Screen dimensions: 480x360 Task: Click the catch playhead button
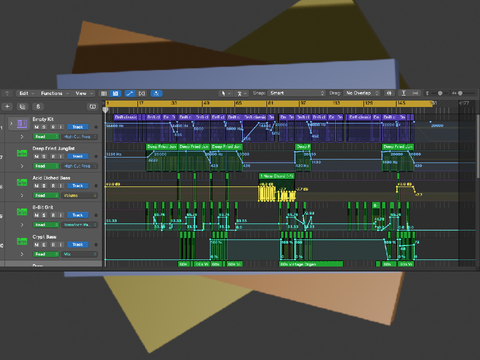156,93
